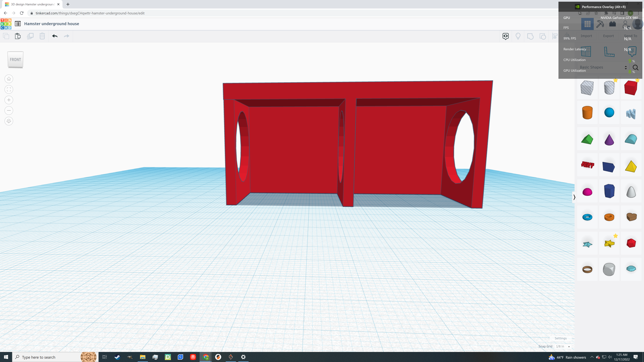Pick the gray Dice shape
This screenshot has width=644, height=362.
[x=609, y=269]
